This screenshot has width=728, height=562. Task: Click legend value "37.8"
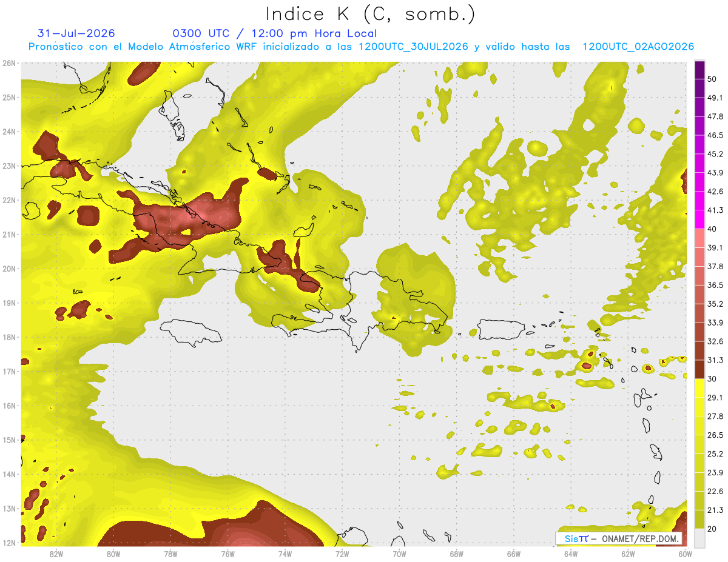715,266
